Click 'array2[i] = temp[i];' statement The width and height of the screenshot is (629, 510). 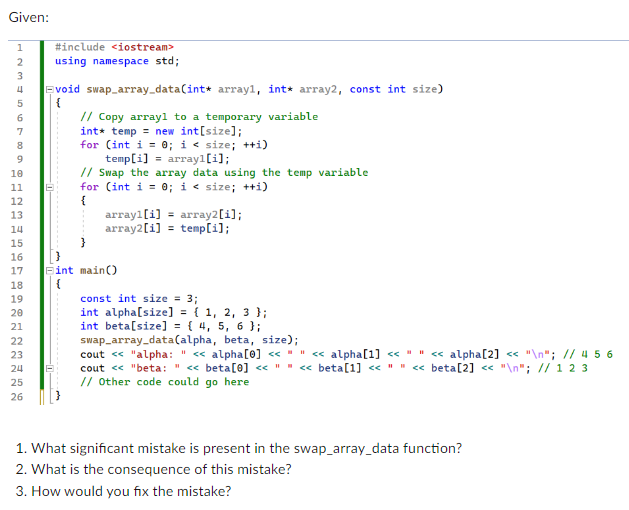167,228
